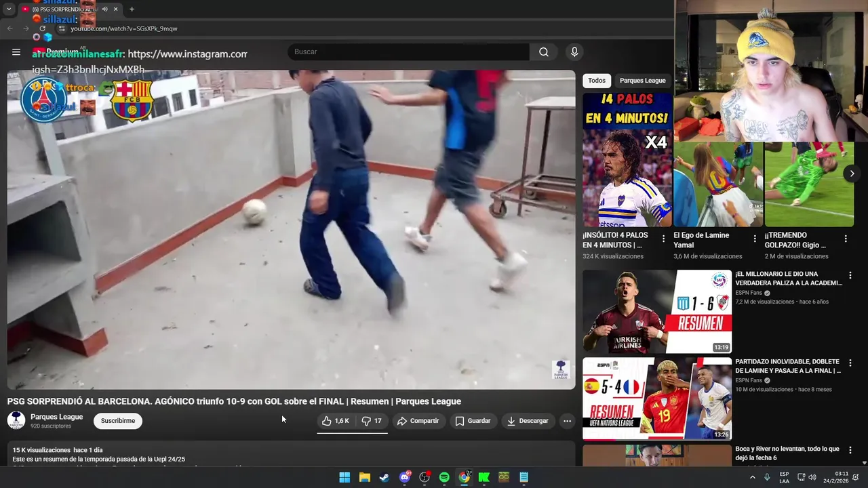Show hidden system tray icons
The height and width of the screenshot is (488, 868).
[752, 477]
